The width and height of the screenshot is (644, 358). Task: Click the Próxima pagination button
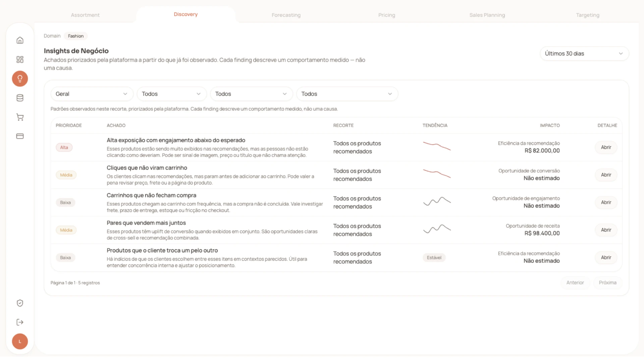(607, 283)
